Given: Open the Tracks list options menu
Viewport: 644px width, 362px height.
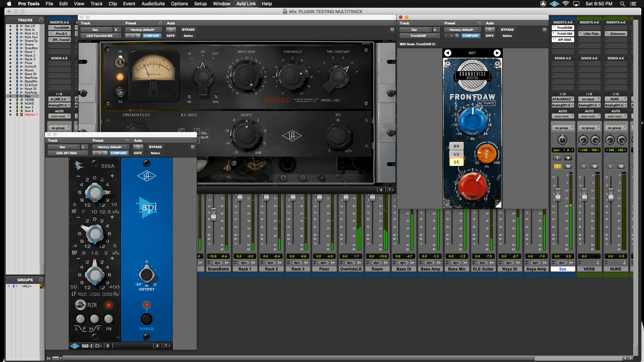Looking at the screenshot, I should coord(41,20).
